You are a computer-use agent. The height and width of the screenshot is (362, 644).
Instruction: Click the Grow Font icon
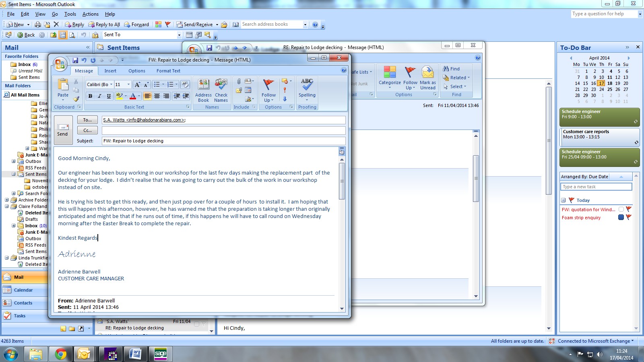point(137,84)
